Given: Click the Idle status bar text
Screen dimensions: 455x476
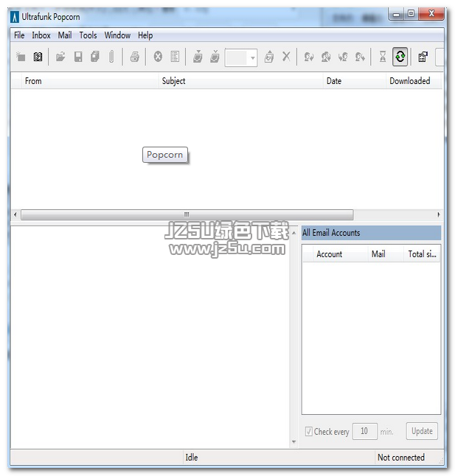Looking at the screenshot, I should pyautogui.click(x=192, y=457).
